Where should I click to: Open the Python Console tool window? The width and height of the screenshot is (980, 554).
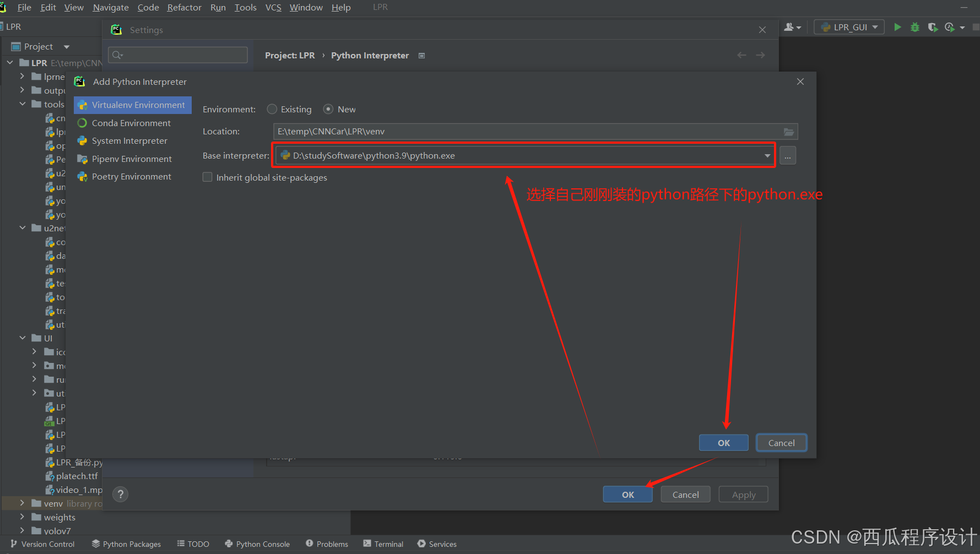(257, 544)
